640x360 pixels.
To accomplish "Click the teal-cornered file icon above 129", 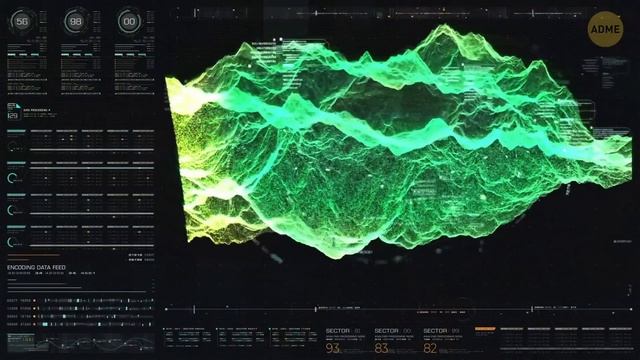I will 13,106.
